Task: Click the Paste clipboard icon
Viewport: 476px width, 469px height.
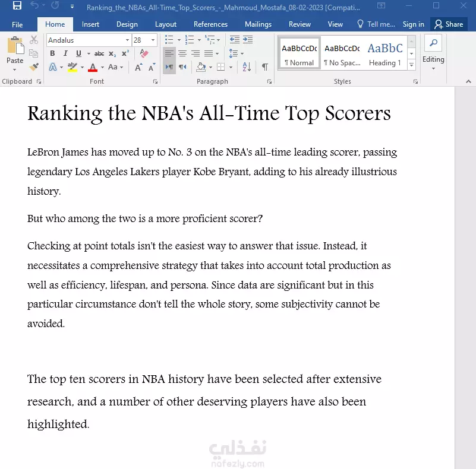Action: (x=15, y=46)
